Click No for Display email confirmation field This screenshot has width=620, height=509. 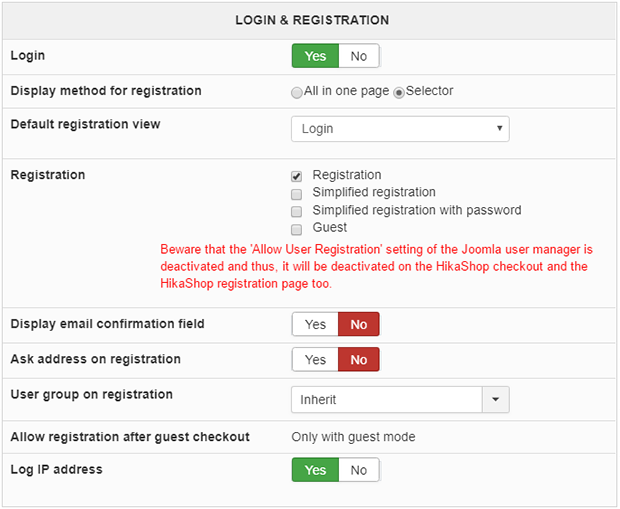[359, 324]
